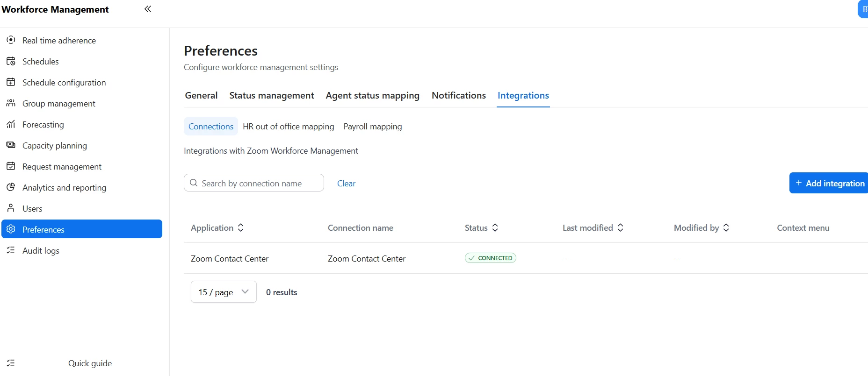Open the 15 / page dropdown

[224, 292]
